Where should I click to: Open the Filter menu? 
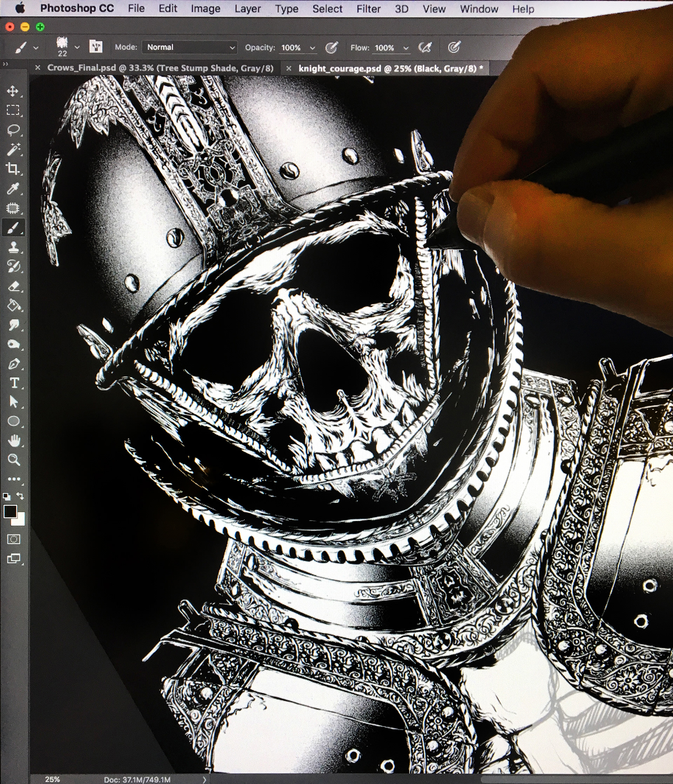(x=368, y=9)
